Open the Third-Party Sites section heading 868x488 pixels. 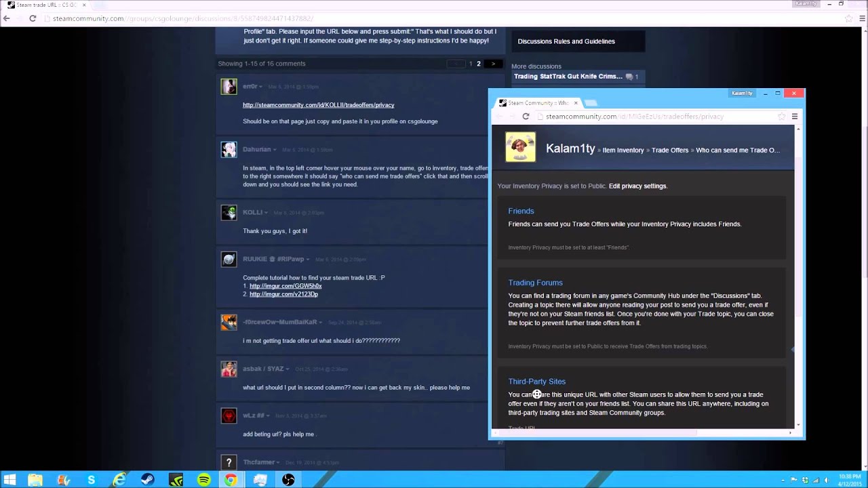(536, 382)
